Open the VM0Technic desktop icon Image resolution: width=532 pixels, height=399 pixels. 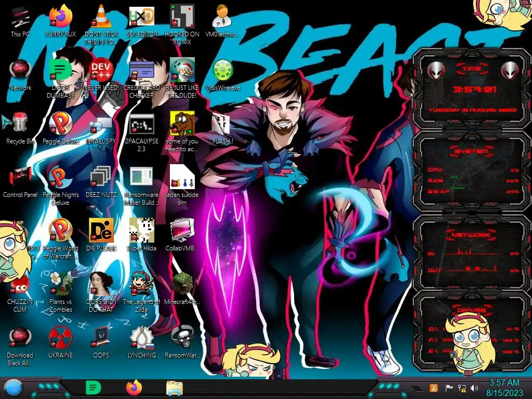[222, 21]
